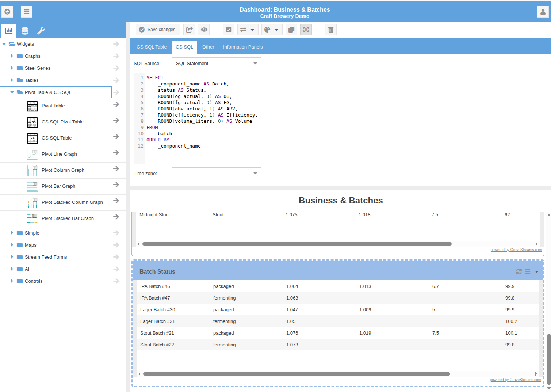Click the share/export dashboard icon
The height and width of the screenshot is (392, 551).
pyautogui.click(x=189, y=30)
